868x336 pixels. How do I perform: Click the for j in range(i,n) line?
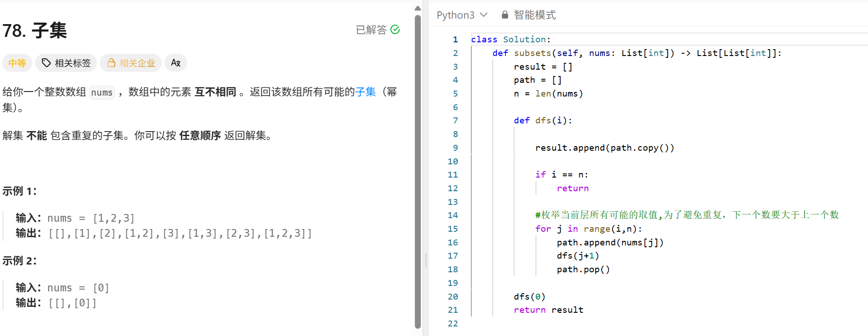coord(588,229)
